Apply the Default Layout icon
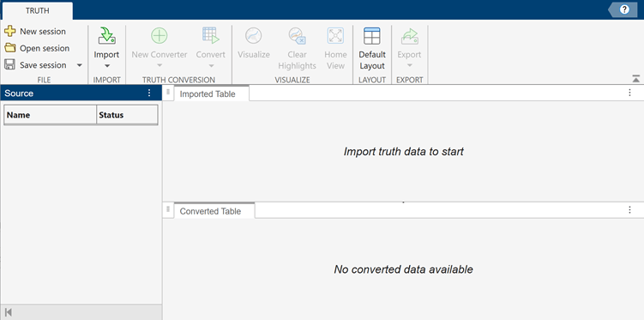Image resolution: width=644 pixels, height=320 pixels. [x=372, y=36]
